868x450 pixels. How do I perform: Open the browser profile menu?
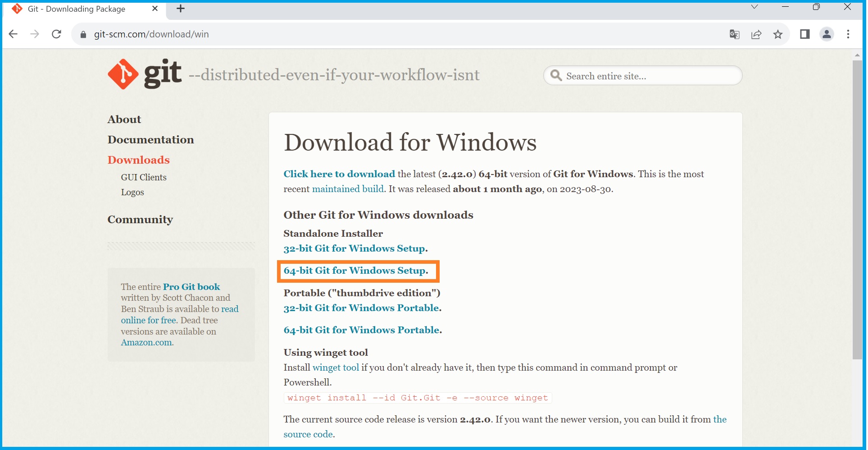click(x=827, y=34)
